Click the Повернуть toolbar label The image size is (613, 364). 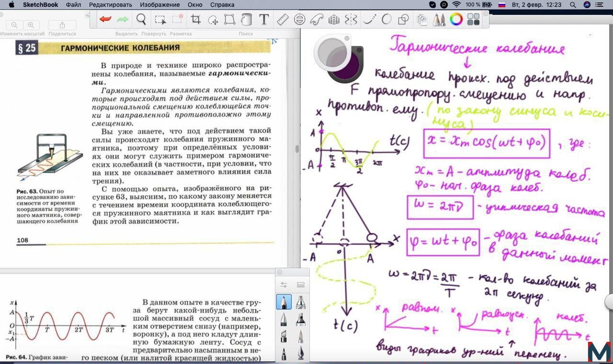pyautogui.click(x=154, y=34)
